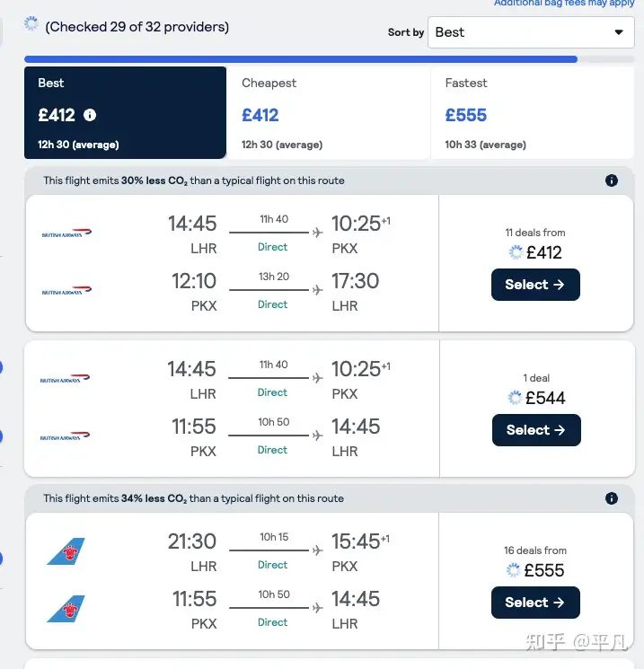
Task: Click China Southern logo on 21:30 flight
Action: pyautogui.click(x=66, y=551)
